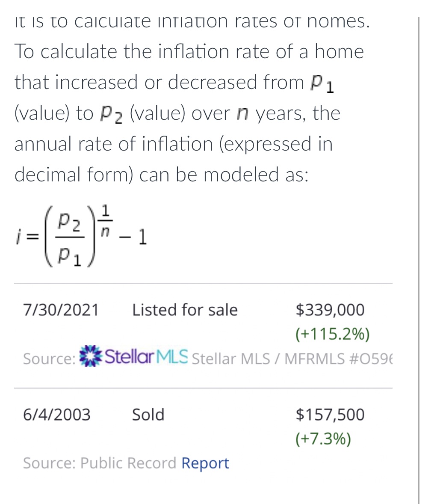Click the vertical scrollbar at right edge

click(x=419, y=261)
